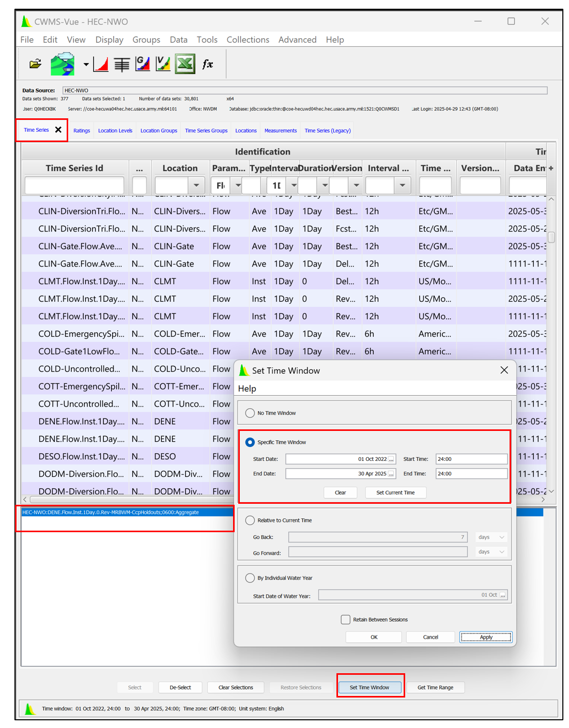Export data with the Excel icon
Viewport: 569px width, 728px height.
(x=185, y=64)
